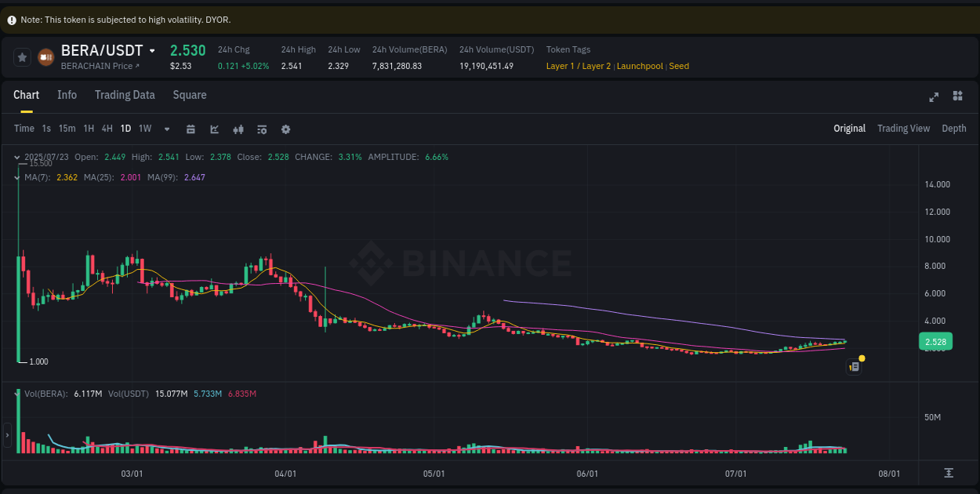Viewport: 980px width, 494px height.
Task: Open the panel layout icon top right
Action: click(x=956, y=96)
